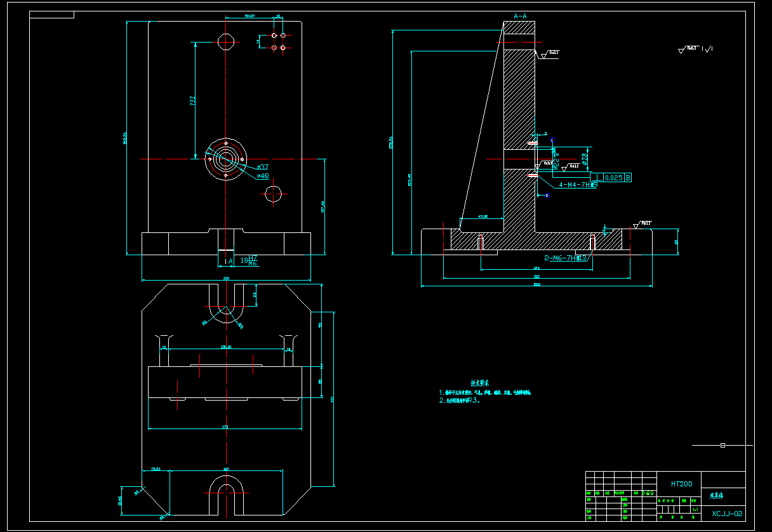Image resolution: width=772 pixels, height=532 pixels.
Task: Click technical requirement line numbered "1."
Action: point(484,392)
